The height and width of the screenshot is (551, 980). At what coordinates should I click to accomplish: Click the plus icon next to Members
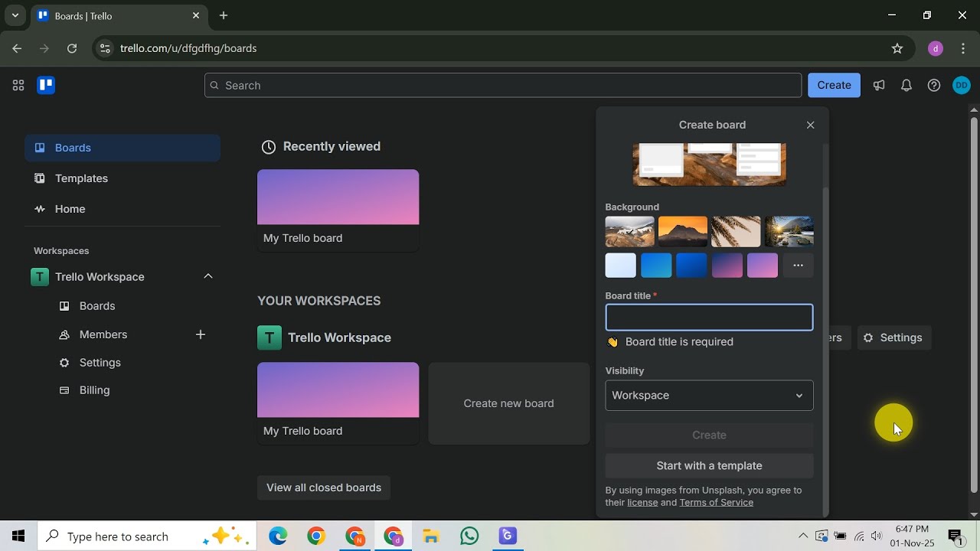point(201,334)
